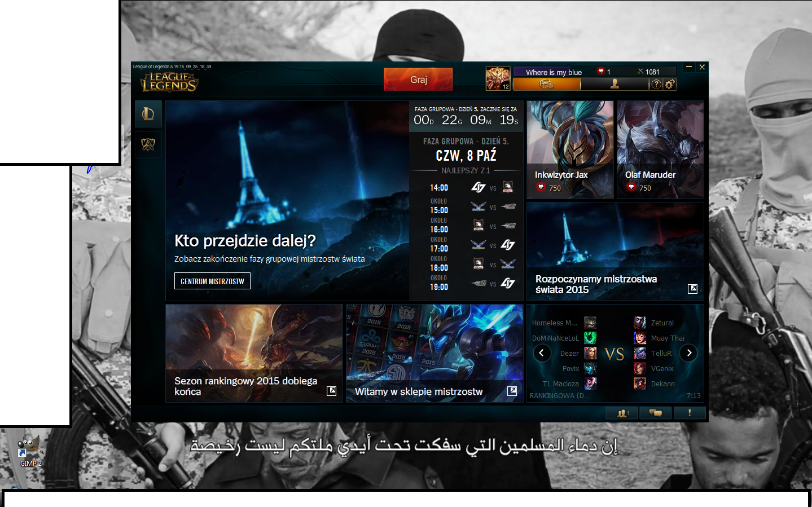Viewport: 812px width, 507px height.
Task: Click the League of Legends logo
Action: [169, 82]
